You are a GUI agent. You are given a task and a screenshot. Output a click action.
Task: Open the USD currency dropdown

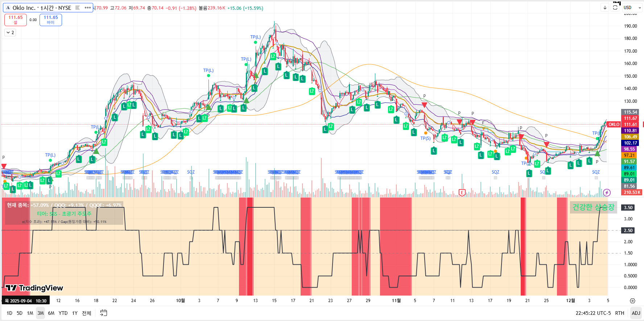(632, 7)
